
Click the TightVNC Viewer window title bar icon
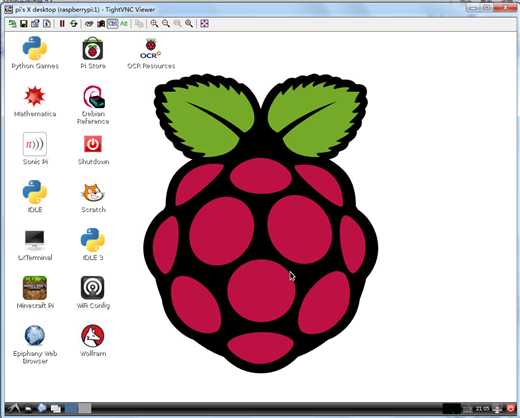pyautogui.click(x=9, y=9)
